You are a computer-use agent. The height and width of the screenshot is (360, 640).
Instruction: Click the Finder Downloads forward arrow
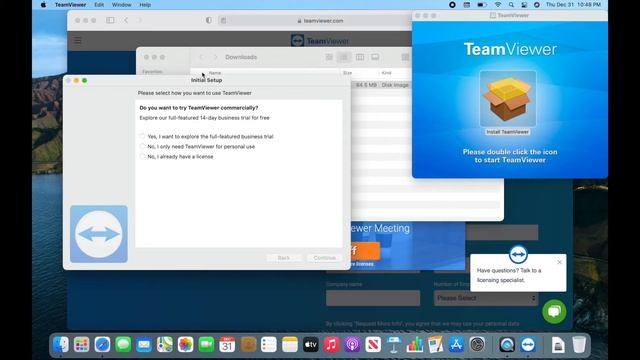[x=216, y=57]
